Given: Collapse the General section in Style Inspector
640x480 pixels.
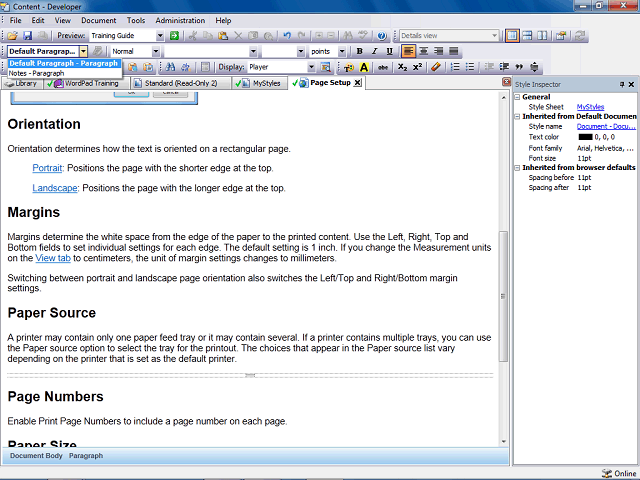Looking at the screenshot, I should coord(517,97).
